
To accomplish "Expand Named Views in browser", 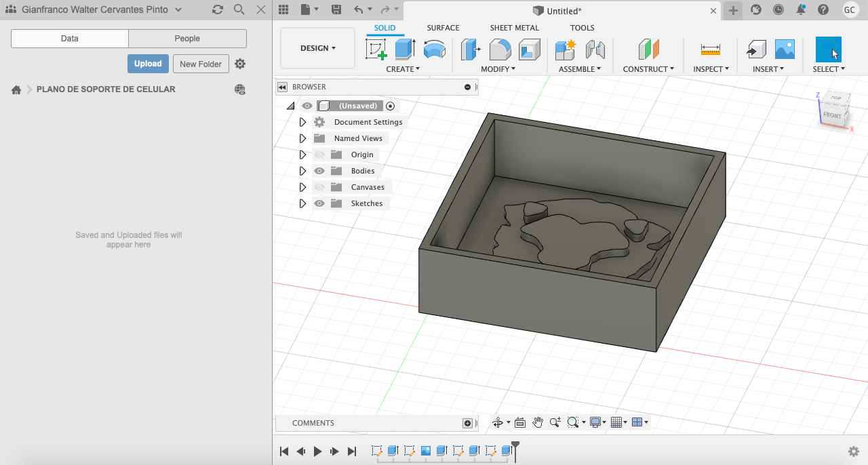I will pyautogui.click(x=303, y=138).
